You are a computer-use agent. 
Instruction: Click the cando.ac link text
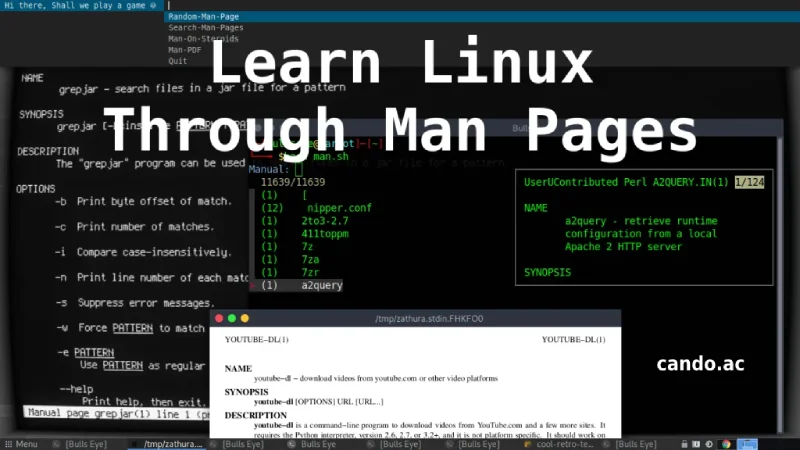tap(700, 364)
